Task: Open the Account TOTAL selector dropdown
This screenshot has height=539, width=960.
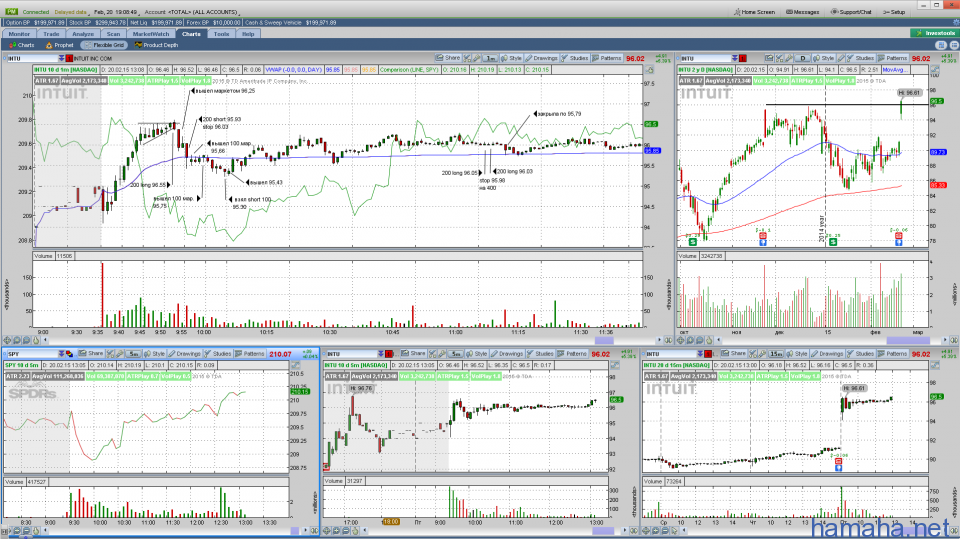Action: tap(191, 12)
